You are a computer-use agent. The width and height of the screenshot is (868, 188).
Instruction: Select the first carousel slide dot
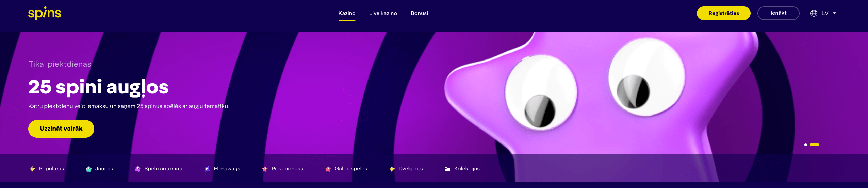pos(805,145)
